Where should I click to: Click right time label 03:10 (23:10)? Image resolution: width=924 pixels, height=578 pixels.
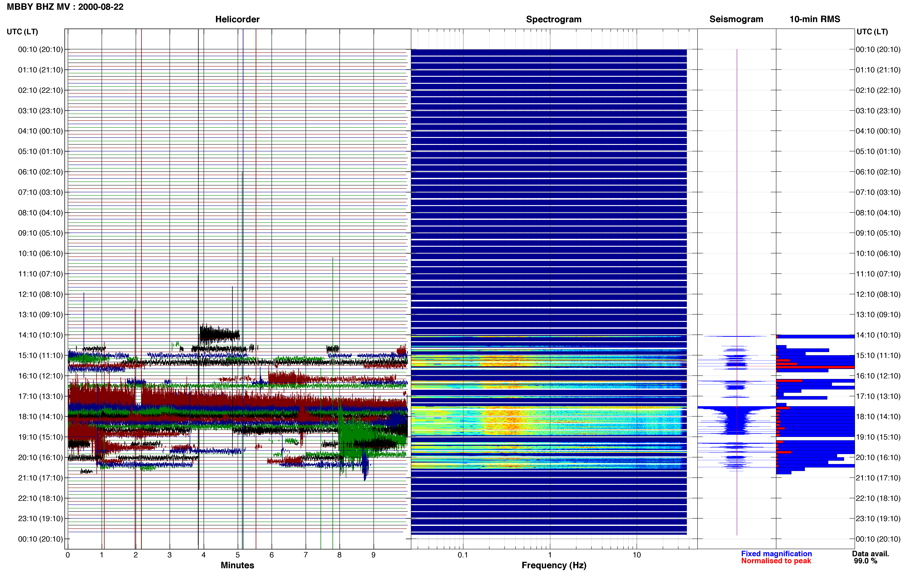tap(878, 111)
